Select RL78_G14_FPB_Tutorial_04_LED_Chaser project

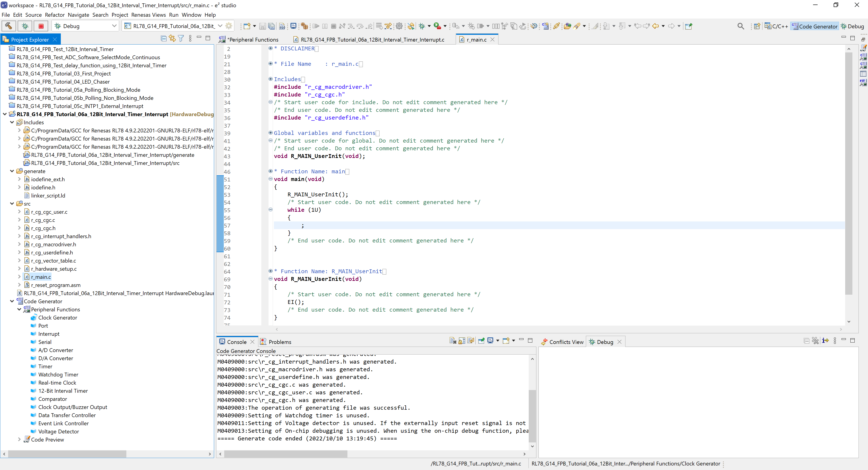tap(63, 82)
